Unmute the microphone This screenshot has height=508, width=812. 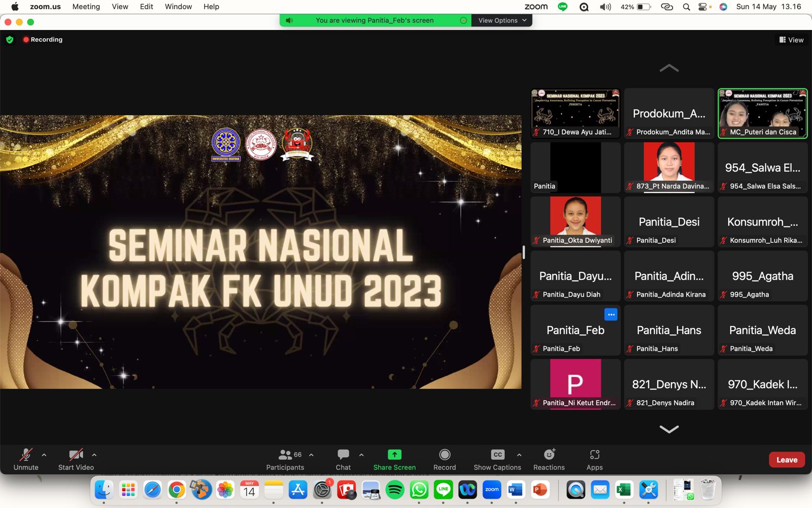click(26, 459)
